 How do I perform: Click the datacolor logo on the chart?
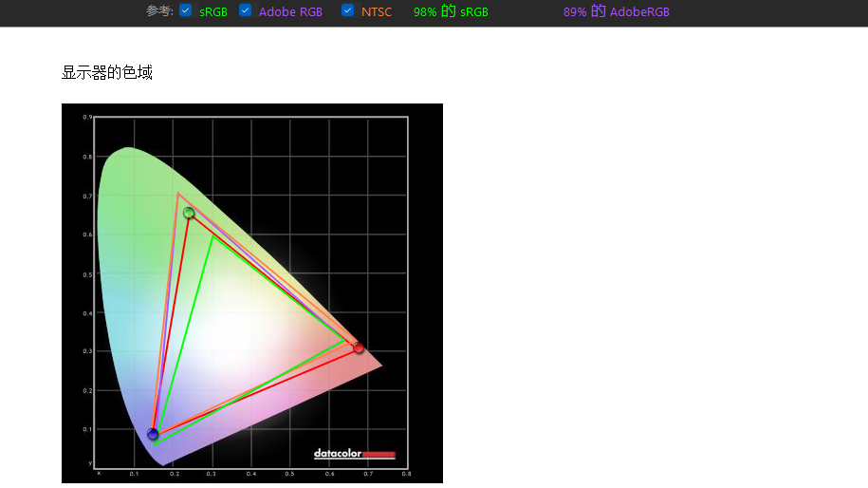(x=338, y=454)
